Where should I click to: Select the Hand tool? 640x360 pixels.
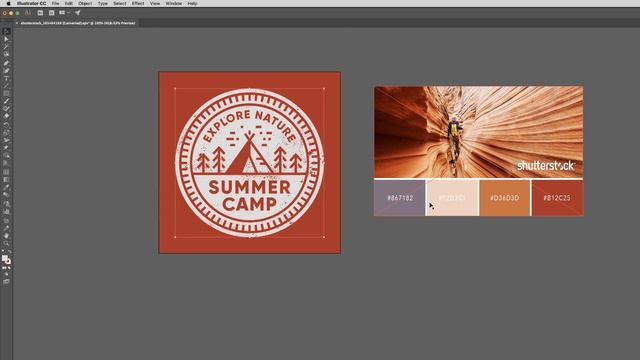(6, 236)
